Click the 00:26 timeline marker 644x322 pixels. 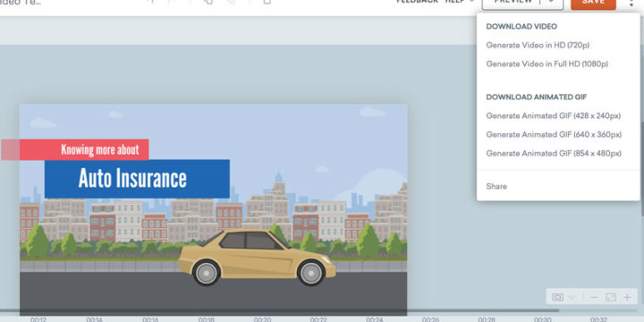(x=430, y=319)
